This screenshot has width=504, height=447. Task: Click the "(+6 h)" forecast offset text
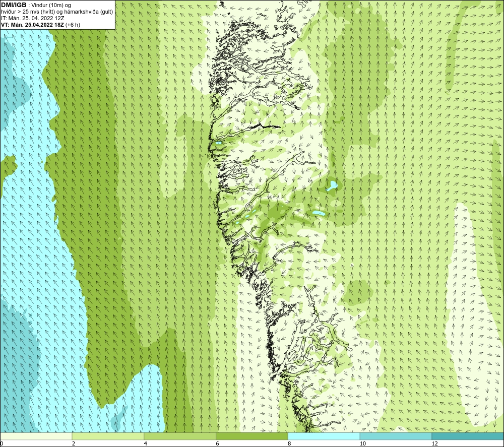click(73, 25)
